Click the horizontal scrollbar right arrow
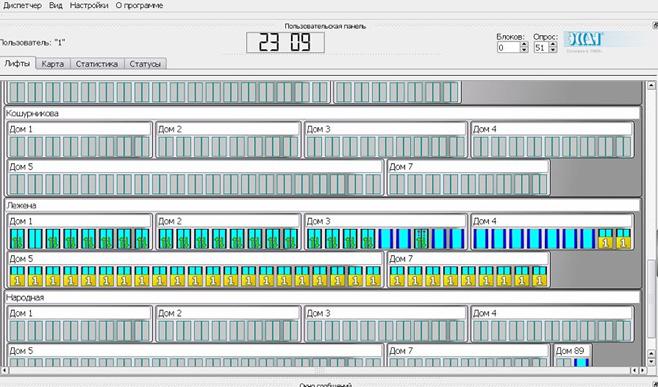658x387 pixels. click(x=643, y=370)
